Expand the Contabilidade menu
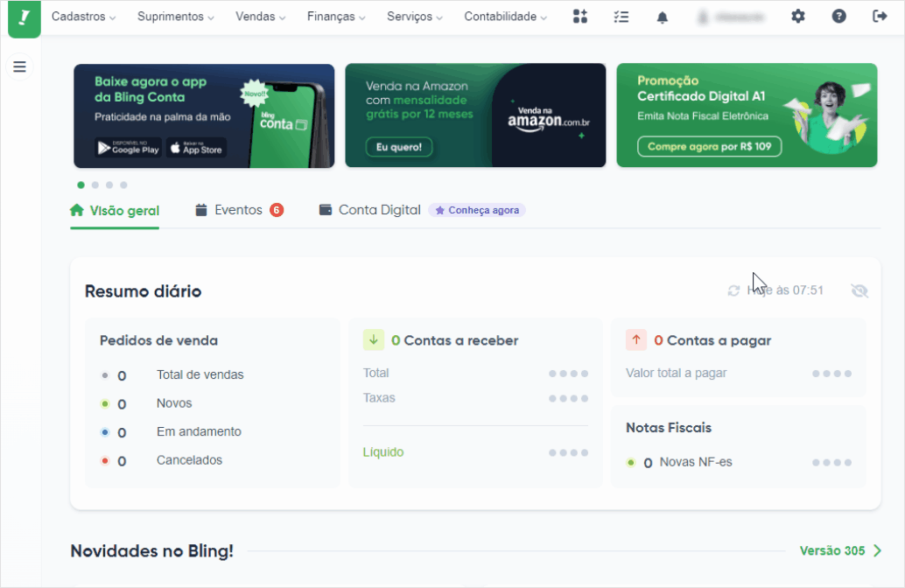 point(506,17)
